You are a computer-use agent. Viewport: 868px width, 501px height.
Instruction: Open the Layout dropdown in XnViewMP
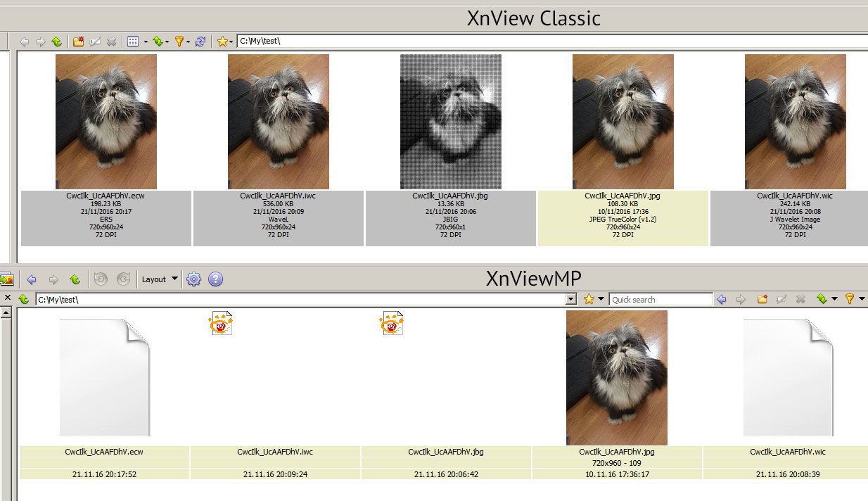160,279
